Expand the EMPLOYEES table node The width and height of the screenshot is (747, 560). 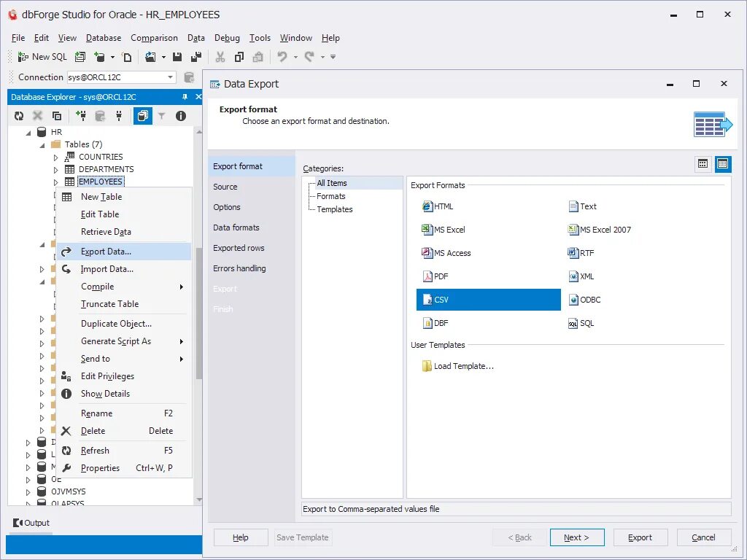[x=55, y=182]
